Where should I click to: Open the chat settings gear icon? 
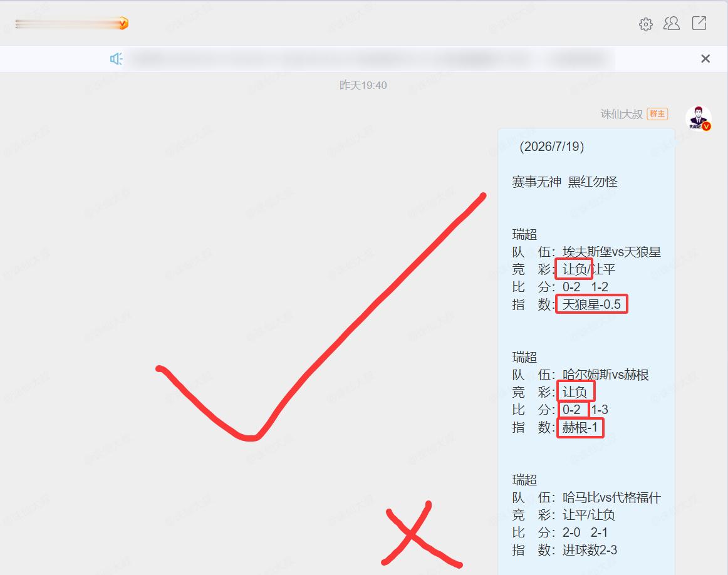645,24
